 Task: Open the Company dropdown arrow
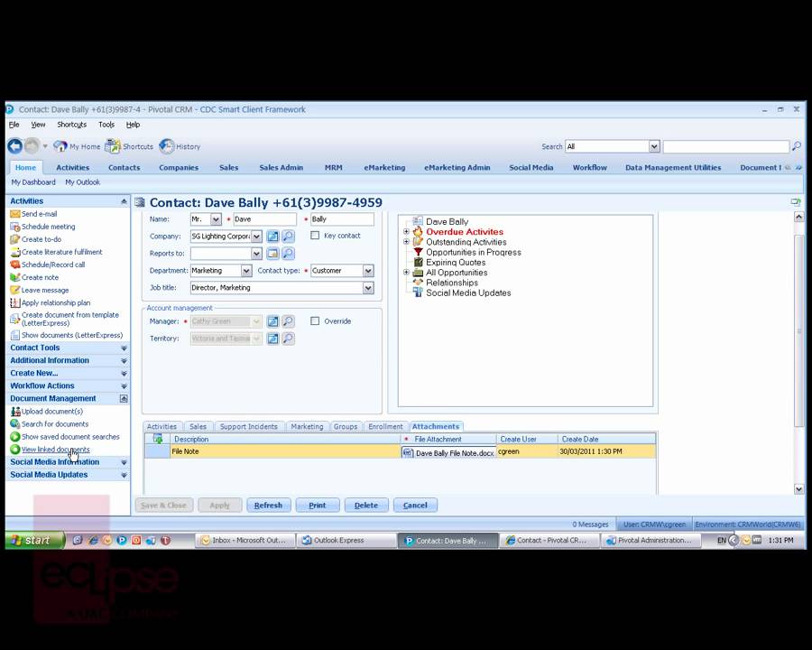256,237
